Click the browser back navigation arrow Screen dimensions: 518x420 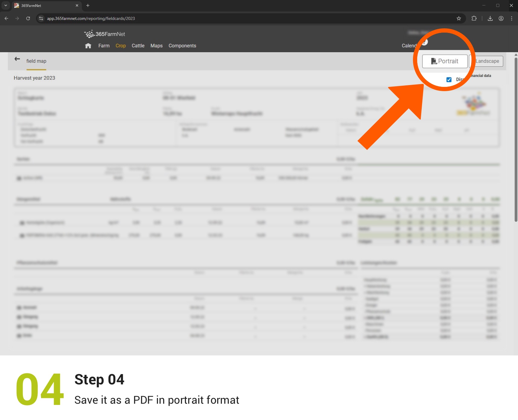click(6, 18)
